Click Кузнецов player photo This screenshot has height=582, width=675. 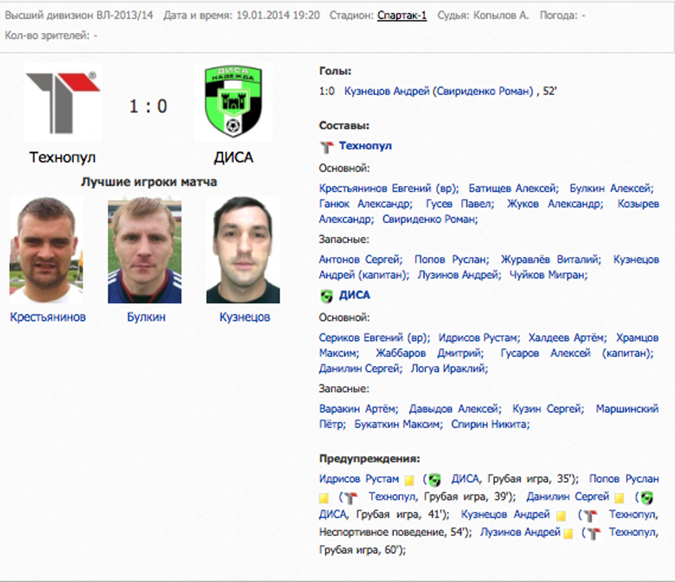(x=243, y=250)
